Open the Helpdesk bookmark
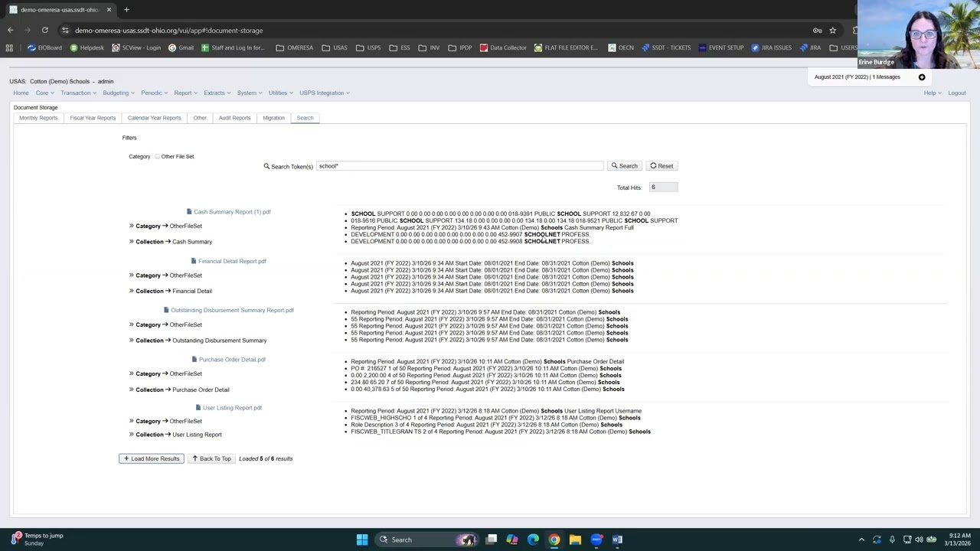This screenshot has width=980, height=551. coord(87,47)
